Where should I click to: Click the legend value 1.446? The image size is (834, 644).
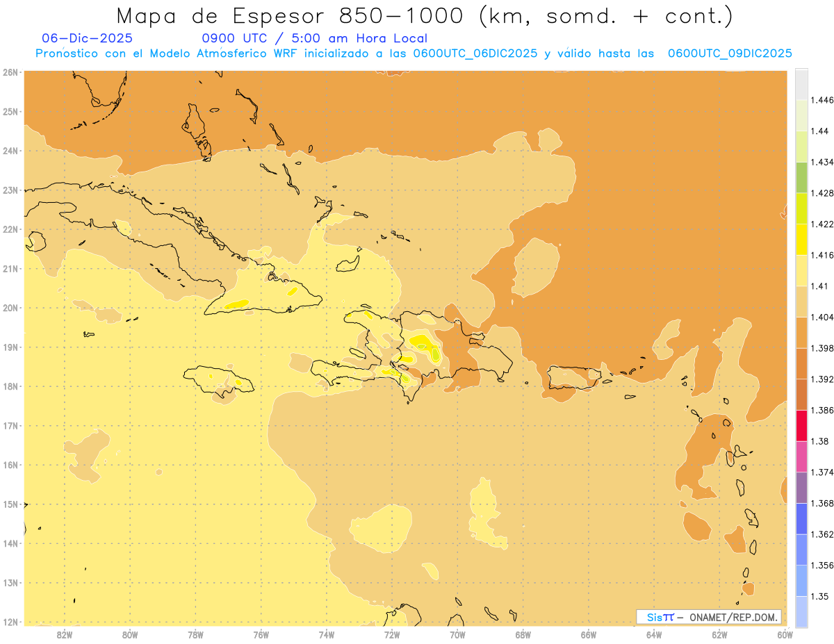coord(822,100)
